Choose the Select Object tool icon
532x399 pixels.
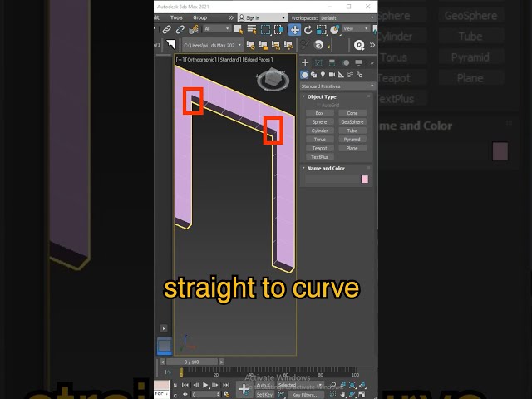click(x=239, y=30)
